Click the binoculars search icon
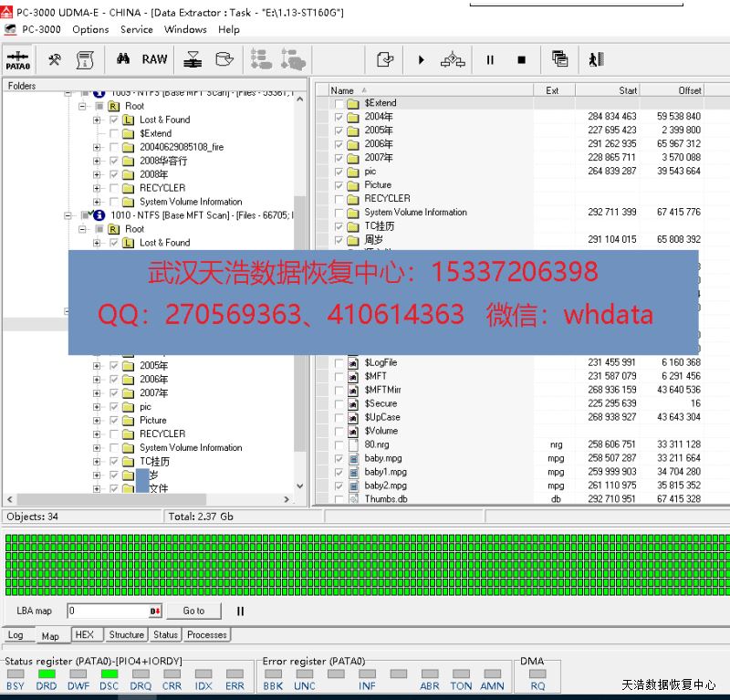 [122, 59]
